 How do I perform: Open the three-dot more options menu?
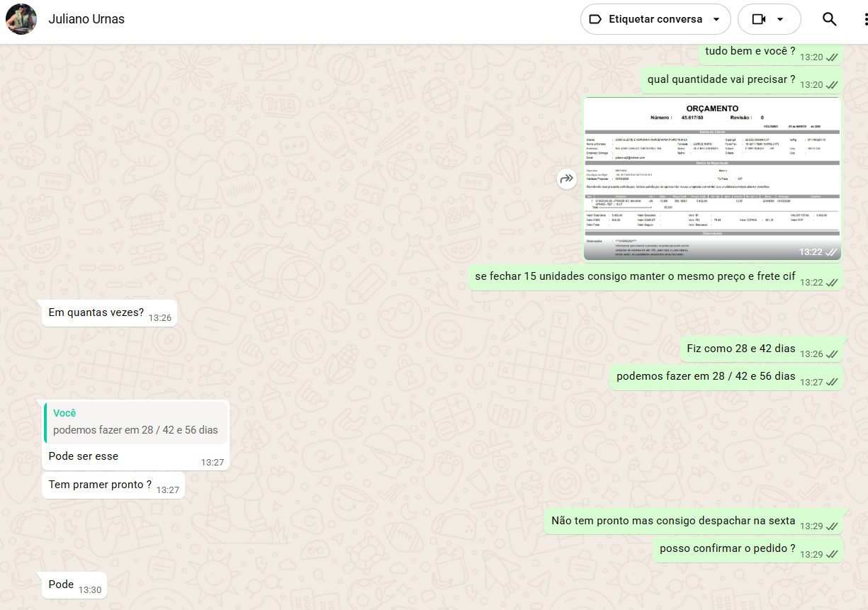865,19
